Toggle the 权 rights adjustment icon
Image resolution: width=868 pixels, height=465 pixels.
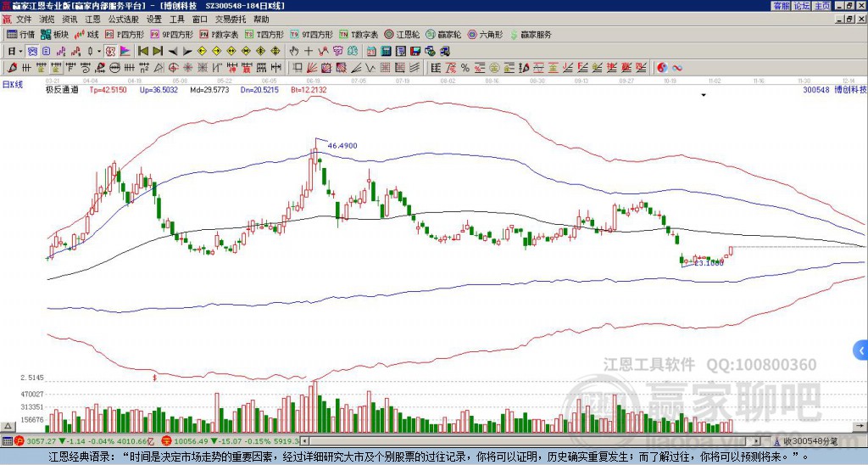coord(110,52)
